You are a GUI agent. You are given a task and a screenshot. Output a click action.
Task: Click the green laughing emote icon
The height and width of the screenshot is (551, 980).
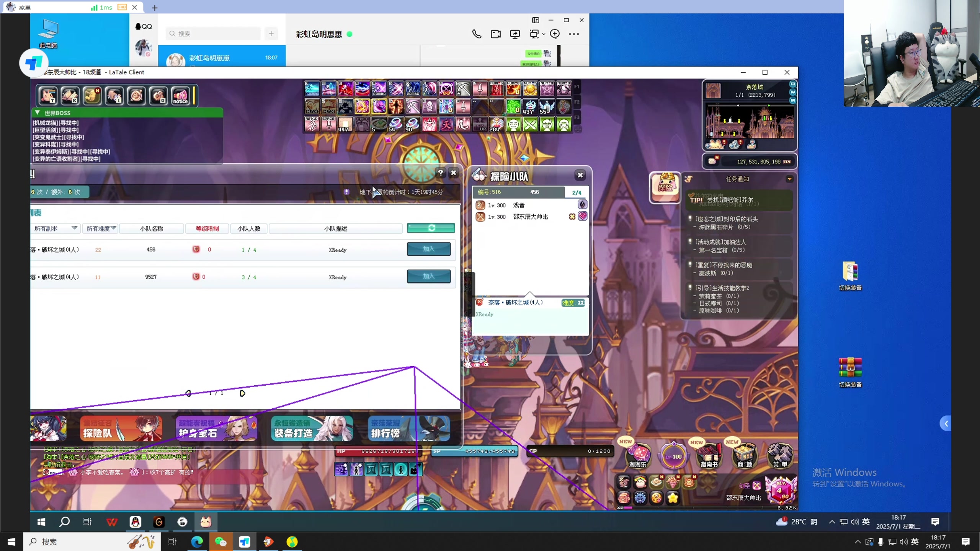513,124
